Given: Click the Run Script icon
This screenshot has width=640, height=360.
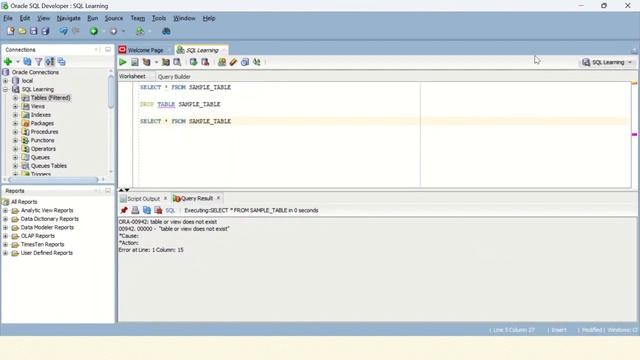Looking at the screenshot, I should [x=135, y=62].
